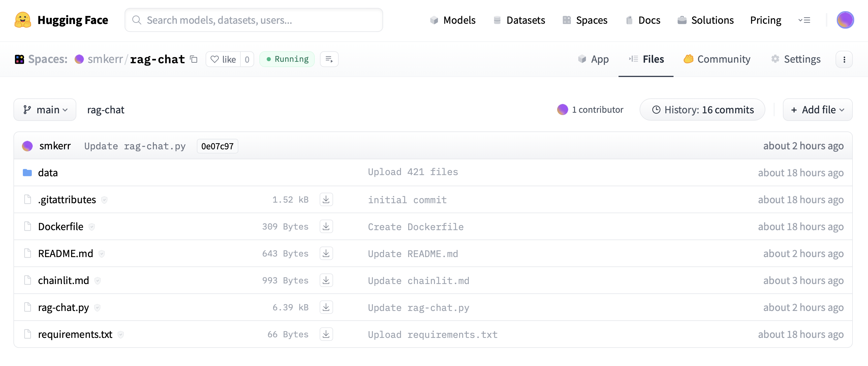
Task: Download the Dockerfile via its download icon
Action: [326, 226]
